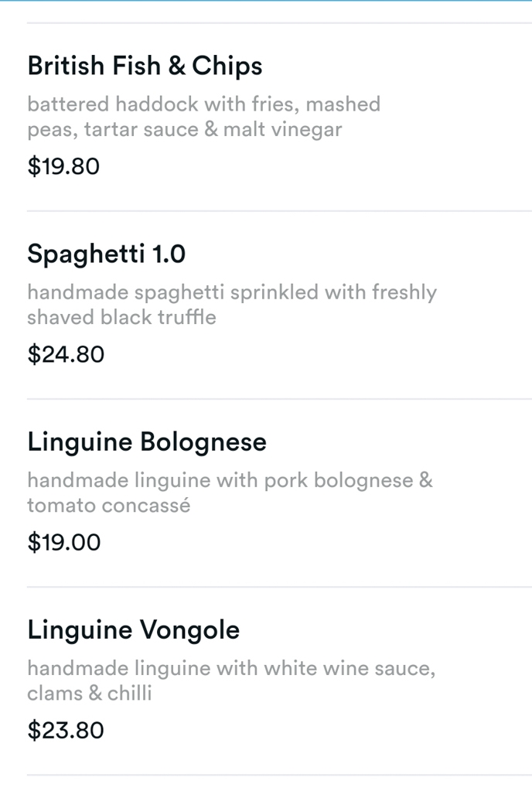This screenshot has height=798, width=532.
Task: Tap the $19.80 price label
Action: (63, 166)
